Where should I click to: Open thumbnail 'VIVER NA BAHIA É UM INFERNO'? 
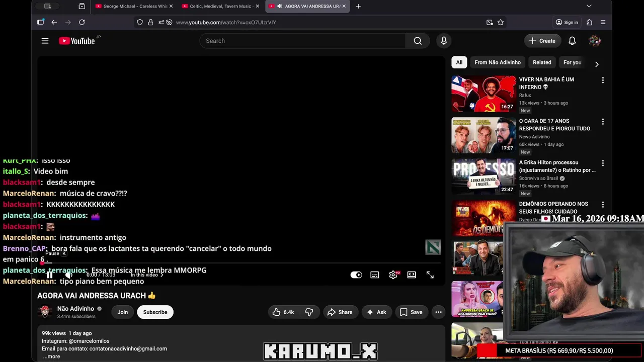click(484, 94)
